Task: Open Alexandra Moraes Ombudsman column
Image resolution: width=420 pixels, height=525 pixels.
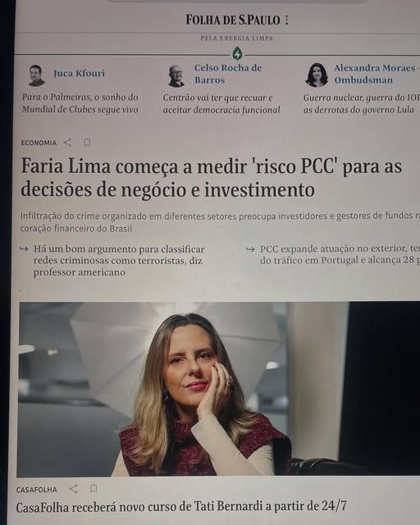Action: (x=374, y=74)
